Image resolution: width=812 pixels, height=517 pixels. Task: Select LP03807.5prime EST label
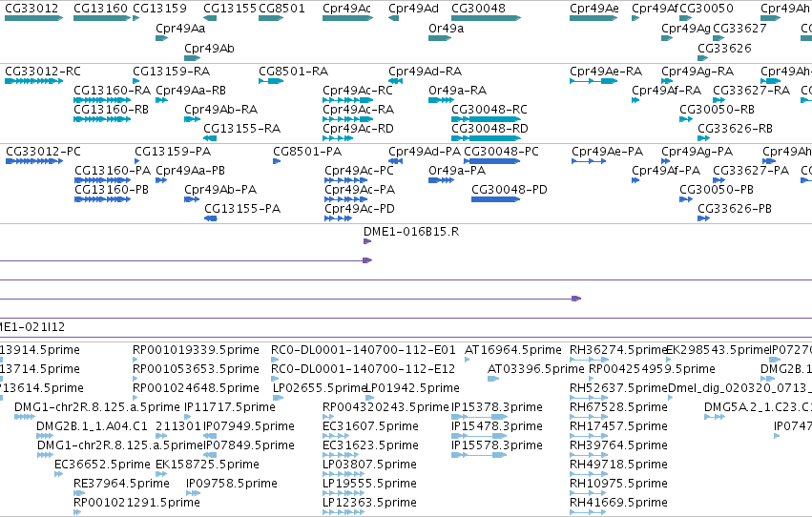pyautogui.click(x=369, y=465)
